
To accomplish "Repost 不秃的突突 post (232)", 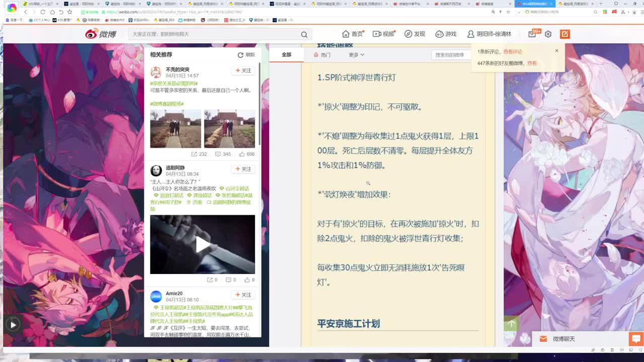I will point(199,154).
